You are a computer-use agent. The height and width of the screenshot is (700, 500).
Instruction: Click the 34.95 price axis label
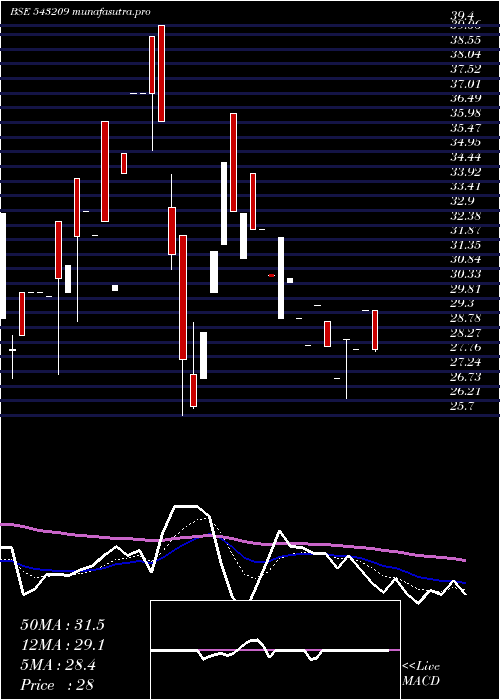465,142
